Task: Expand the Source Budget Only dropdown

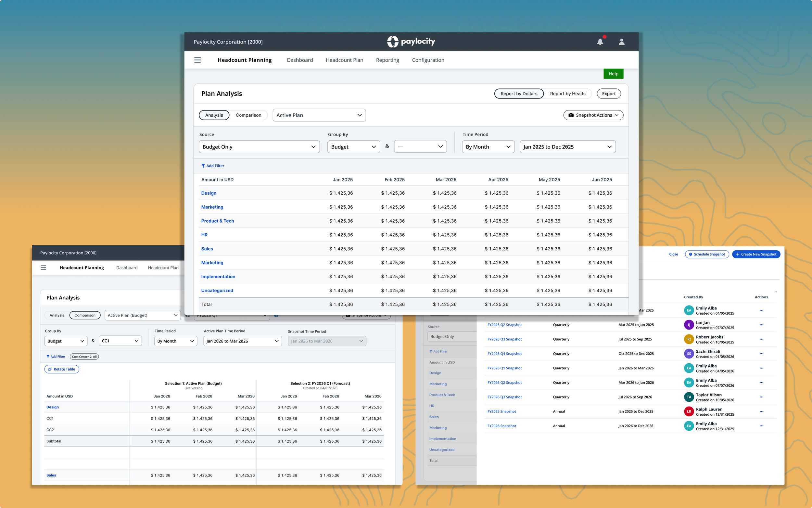Action: tap(259, 147)
